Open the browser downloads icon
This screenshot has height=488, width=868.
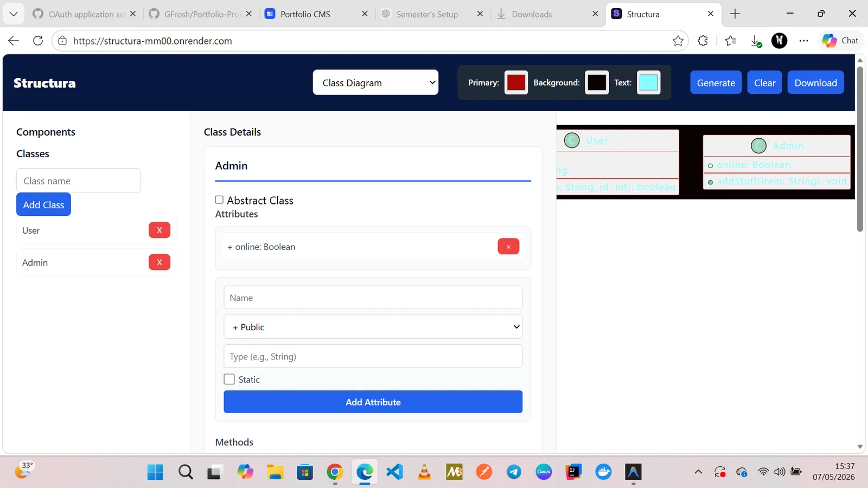point(756,41)
